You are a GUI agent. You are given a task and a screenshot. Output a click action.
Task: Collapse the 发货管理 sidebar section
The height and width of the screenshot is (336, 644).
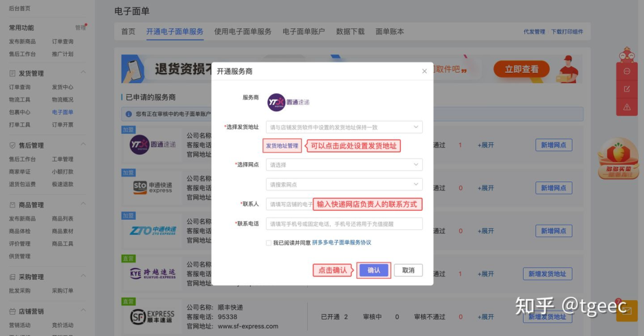coord(83,74)
